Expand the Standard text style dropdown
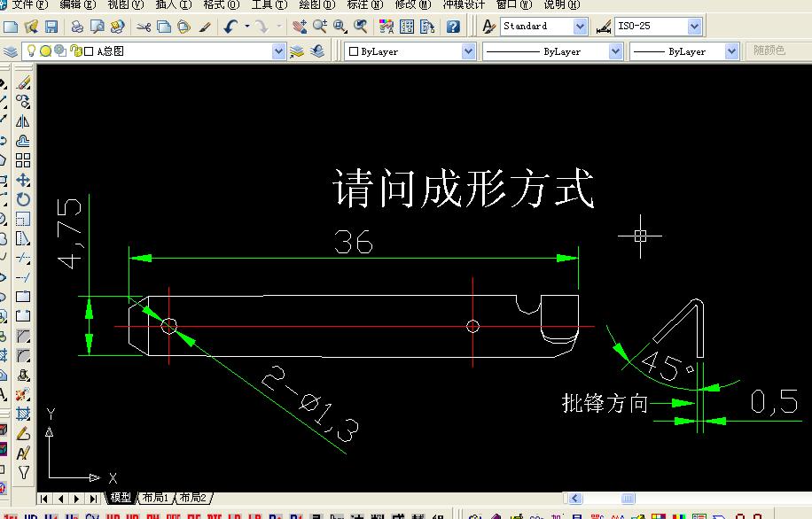 pos(580,27)
